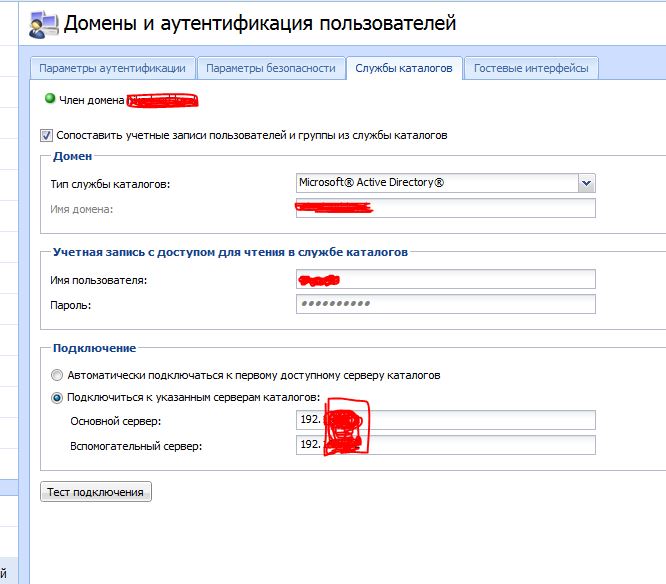Click the Подключение section header

click(93, 348)
